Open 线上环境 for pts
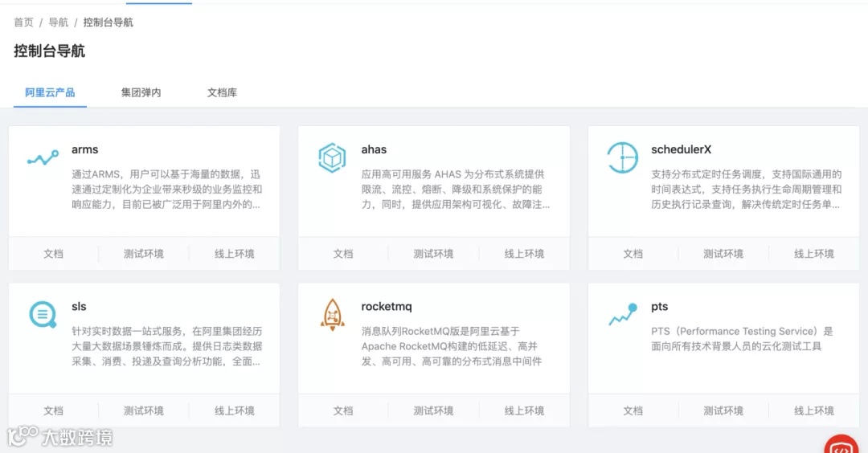The height and width of the screenshot is (453, 868). (813, 411)
